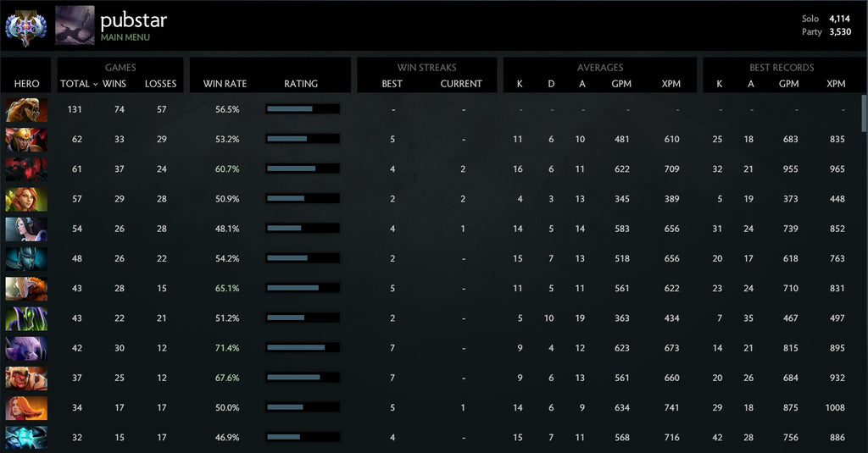Sort by RATING column header

(x=301, y=84)
